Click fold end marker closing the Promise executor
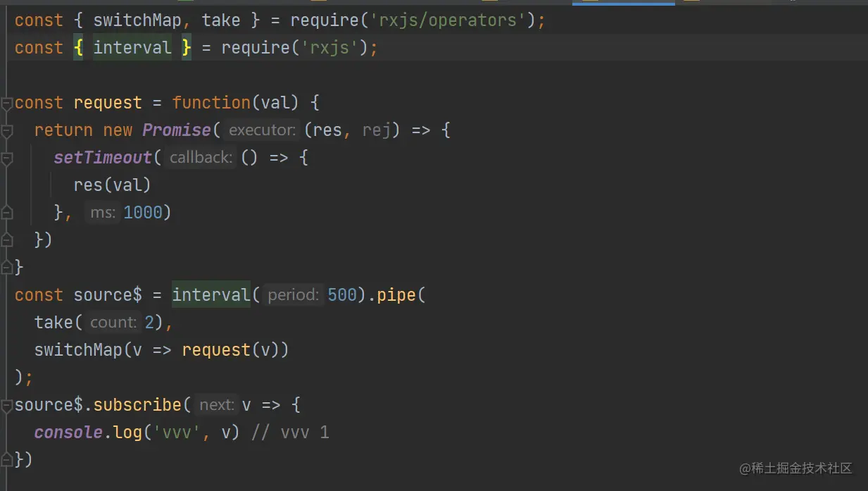868x491 pixels. click(x=6, y=240)
